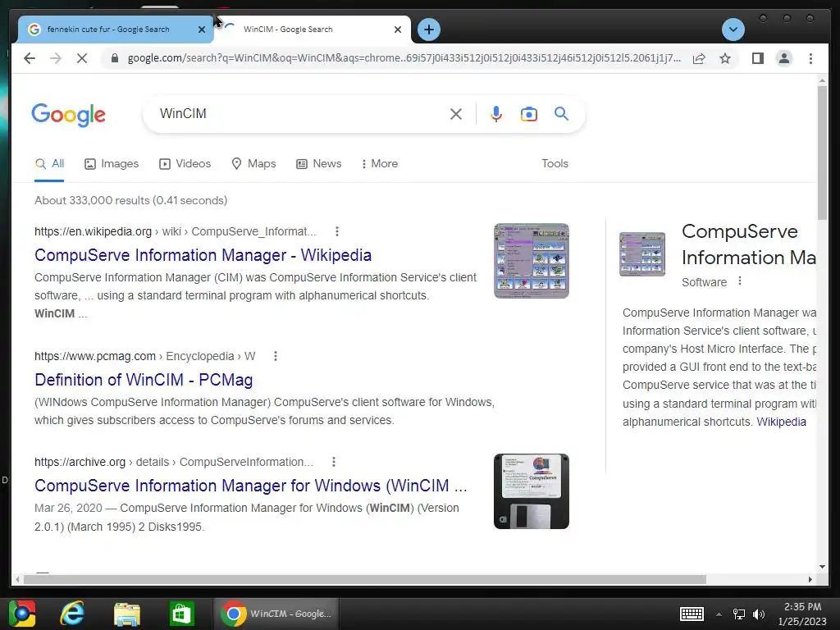Click the vertical scrollbar thumb
The width and height of the screenshot is (840, 630).
tap(822, 153)
